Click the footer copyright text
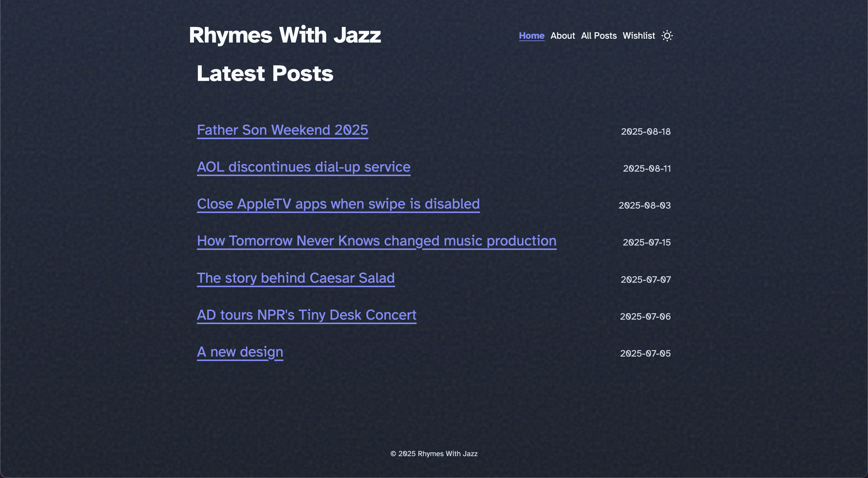868x478 pixels. [x=434, y=454]
